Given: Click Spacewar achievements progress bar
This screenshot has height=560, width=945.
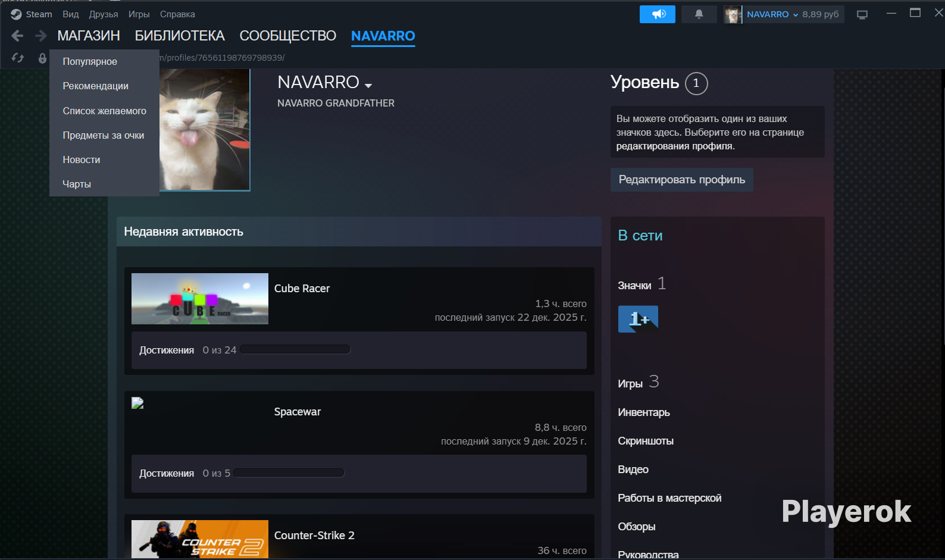Looking at the screenshot, I should click(289, 473).
